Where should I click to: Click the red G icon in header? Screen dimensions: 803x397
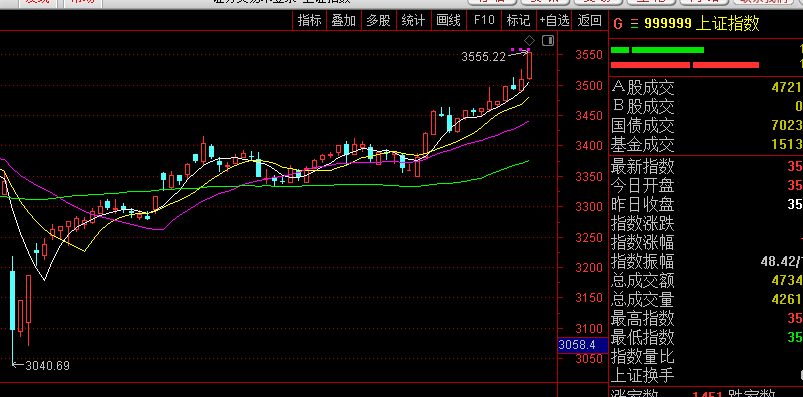pyautogui.click(x=618, y=24)
